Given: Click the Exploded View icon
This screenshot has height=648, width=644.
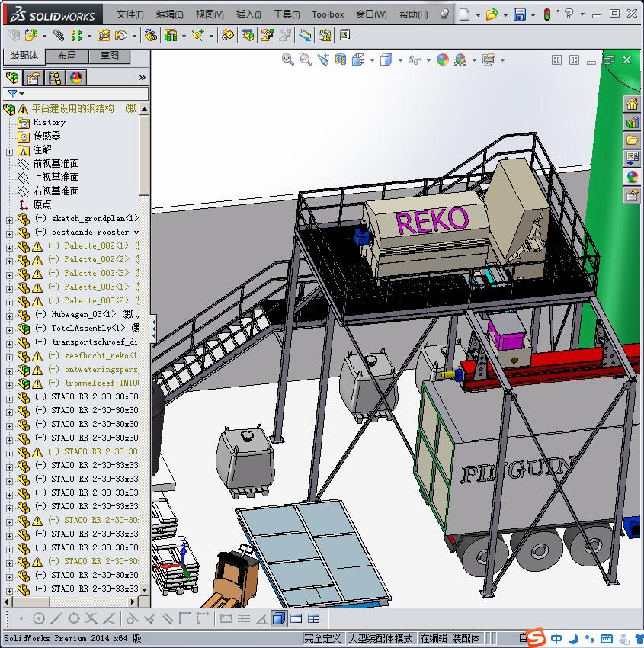Looking at the screenshot, I should pyautogui.click(x=267, y=35).
